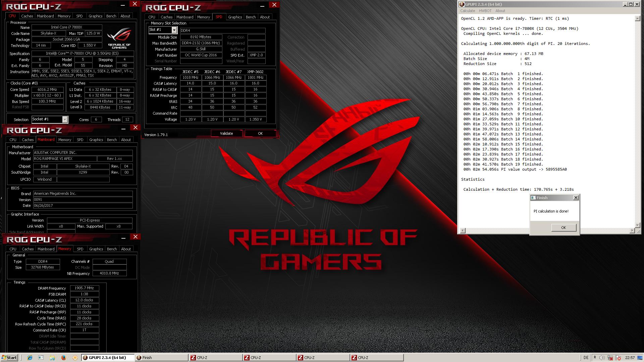
Task: Confirm the PI calculation done dialog with OK
Action: pos(563,228)
